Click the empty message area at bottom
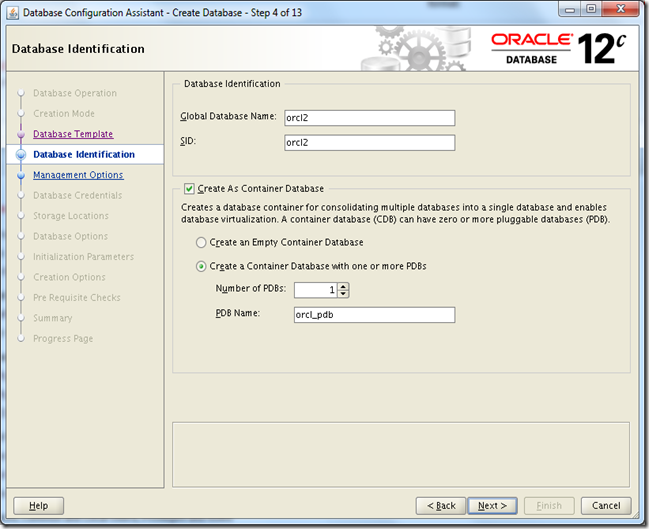This screenshot has width=649, height=529. tap(401, 454)
